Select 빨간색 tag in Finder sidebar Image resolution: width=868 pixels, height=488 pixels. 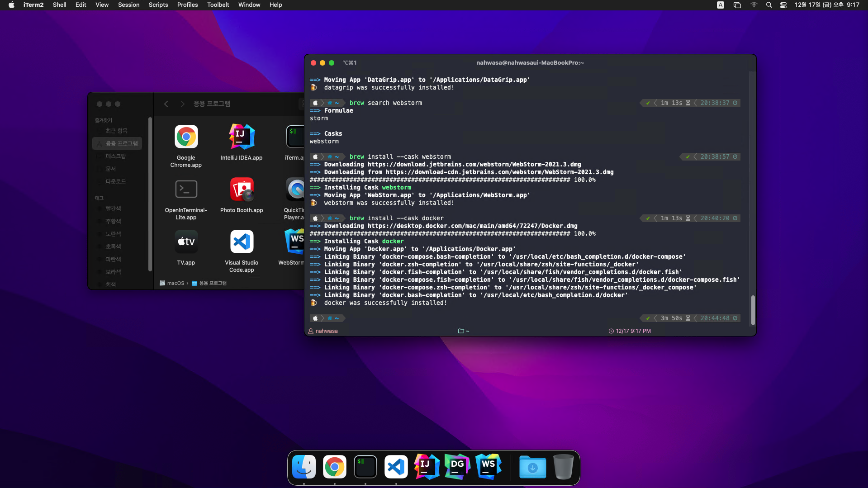(x=117, y=208)
